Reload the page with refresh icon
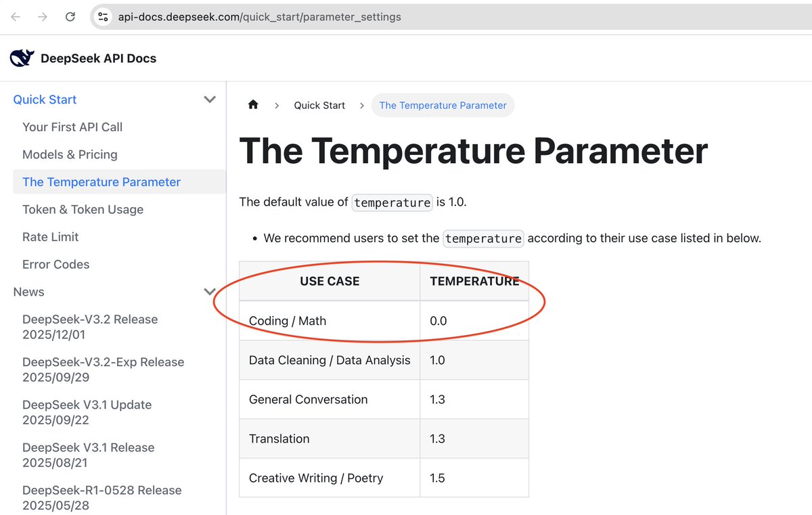 pyautogui.click(x=70, y=17)
